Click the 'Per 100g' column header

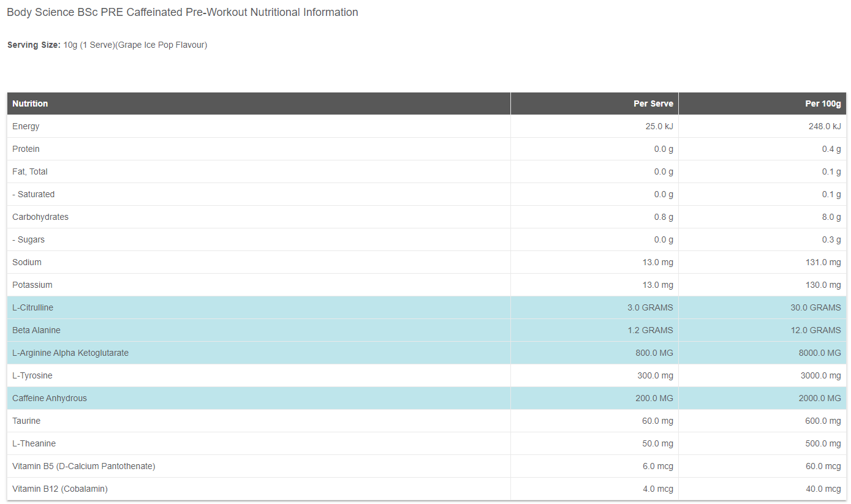tap(823, 103)
